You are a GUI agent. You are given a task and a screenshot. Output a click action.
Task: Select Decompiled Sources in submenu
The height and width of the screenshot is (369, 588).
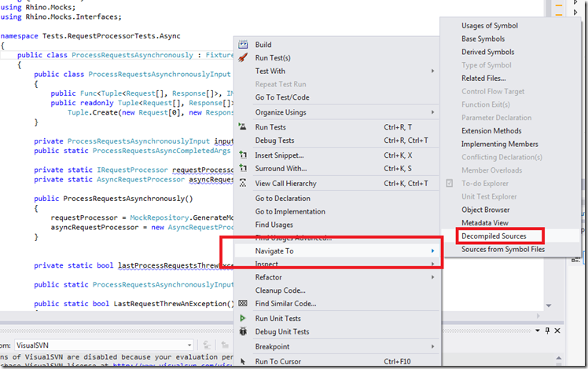pyautogui.click(x=494, y=236)
